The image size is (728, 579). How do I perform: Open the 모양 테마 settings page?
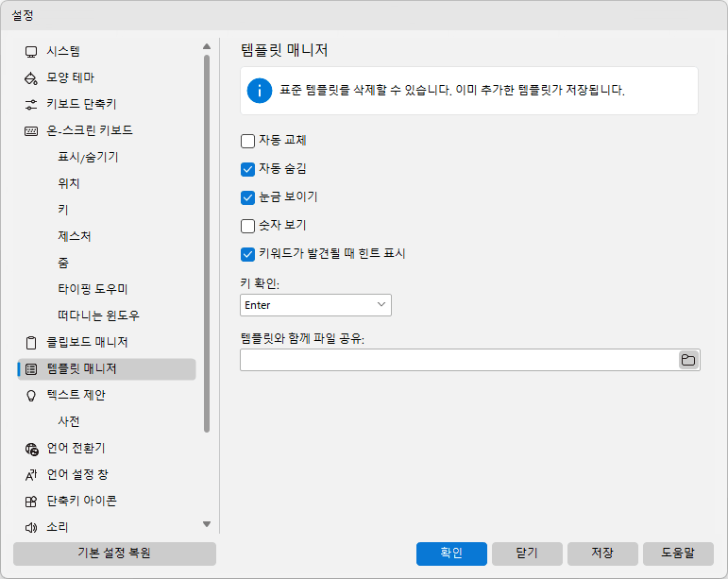[107, 78]
